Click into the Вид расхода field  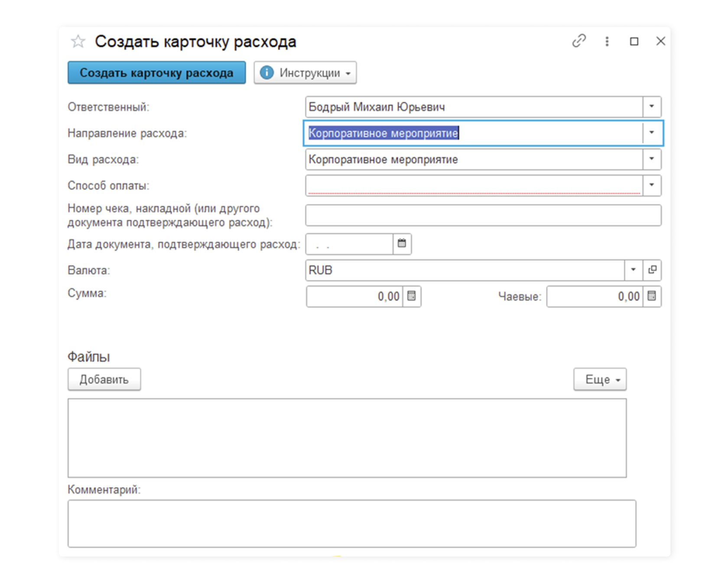(474, 159)
